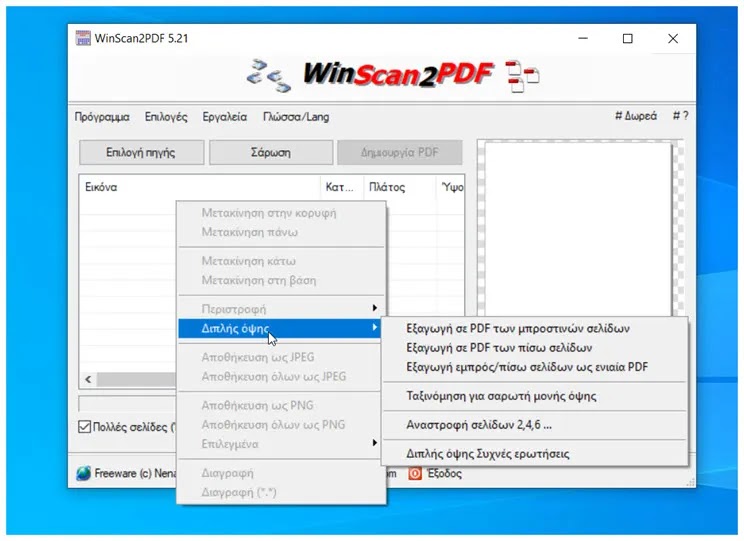Click the scanner arrows logo icon

click(269, 75)
